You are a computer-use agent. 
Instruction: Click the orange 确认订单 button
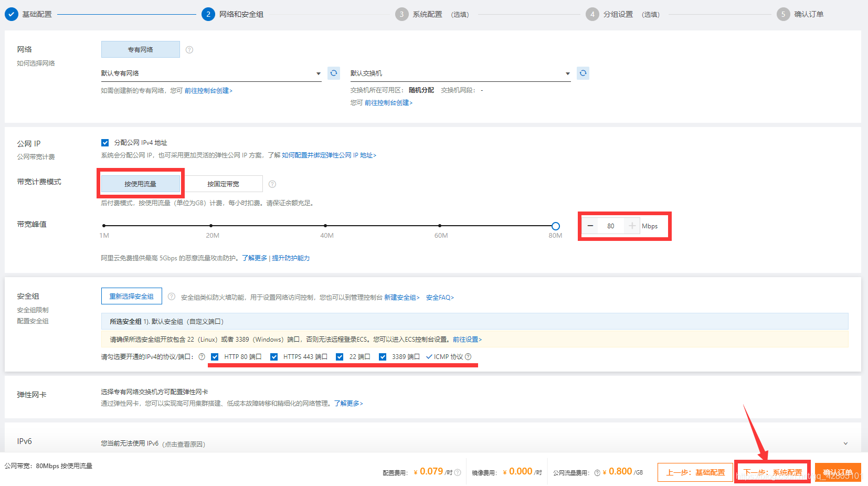[838, 472]
